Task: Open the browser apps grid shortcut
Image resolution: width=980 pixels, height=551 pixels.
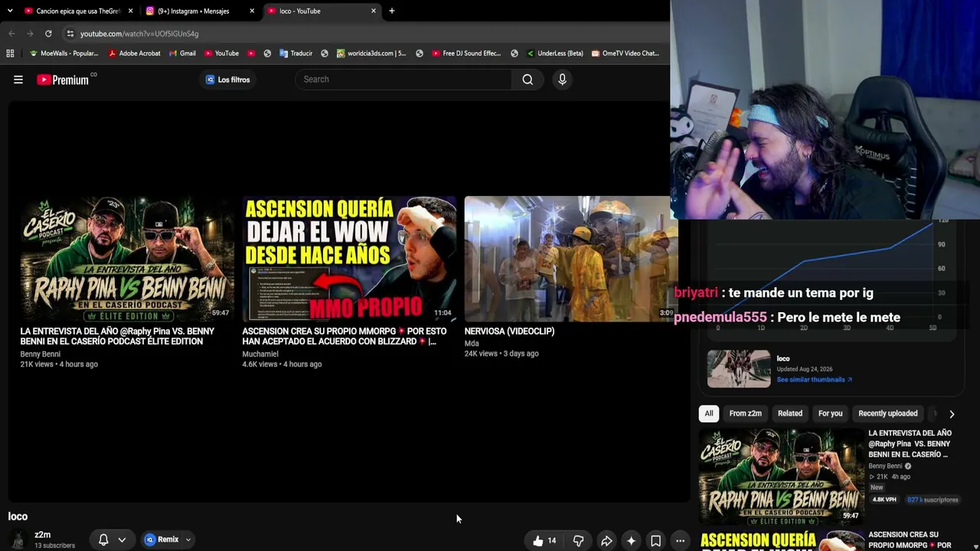Action: 10,54
